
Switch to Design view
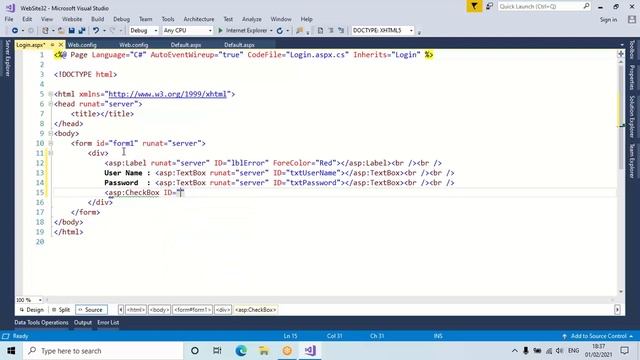(32, 310)
